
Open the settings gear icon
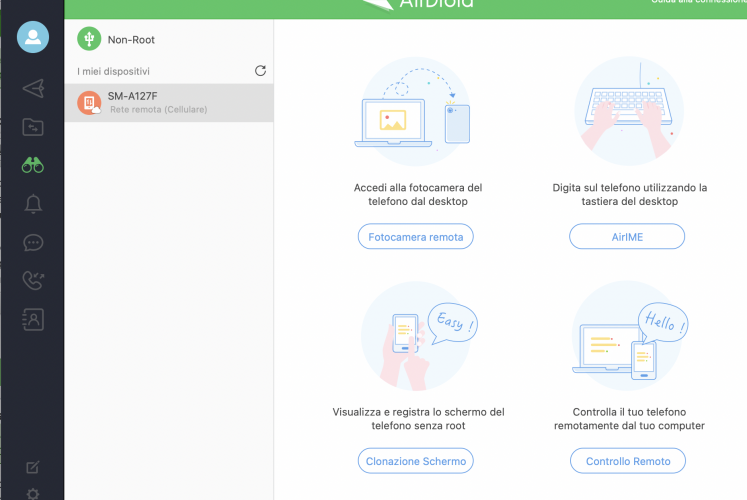point(33,493)
